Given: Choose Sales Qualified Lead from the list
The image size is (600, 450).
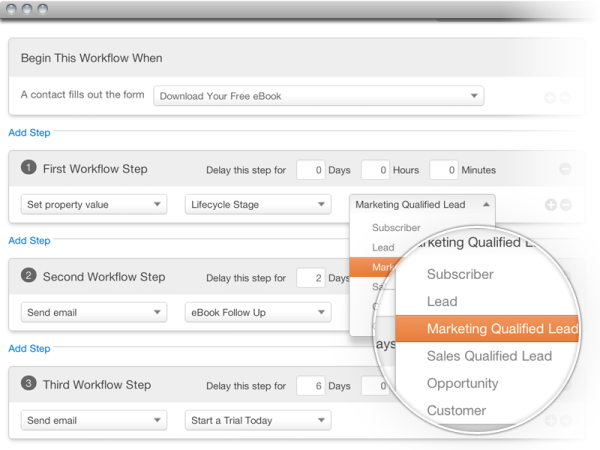Looking at the screenshot, I should tap(489, 356).
